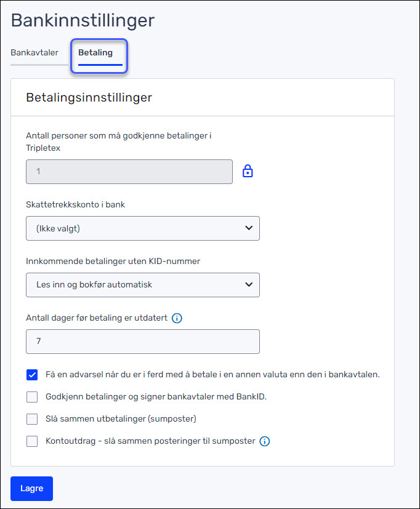
Task: Click the locked approvers count field showing 1
Action: pyautogui.click(x=129, y=170)
